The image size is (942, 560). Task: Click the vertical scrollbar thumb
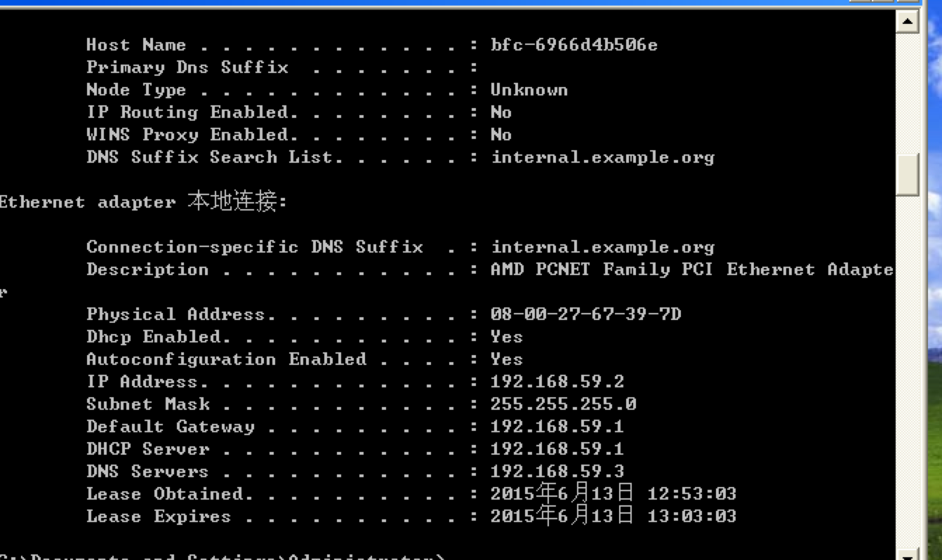click(x=908, y=175)
